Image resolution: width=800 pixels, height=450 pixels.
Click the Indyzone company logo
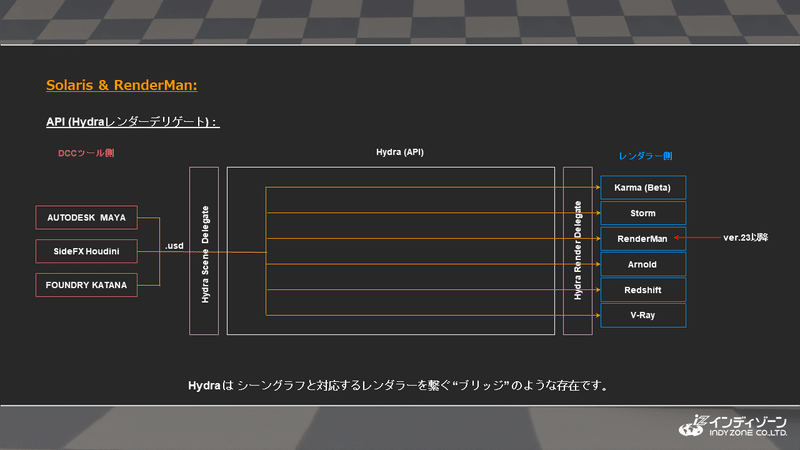(733, 426)
